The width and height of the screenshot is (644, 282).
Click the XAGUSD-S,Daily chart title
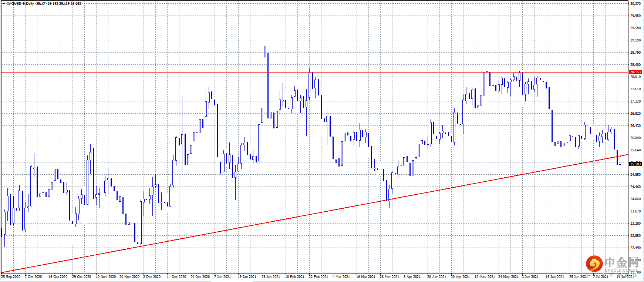[20, 3]
